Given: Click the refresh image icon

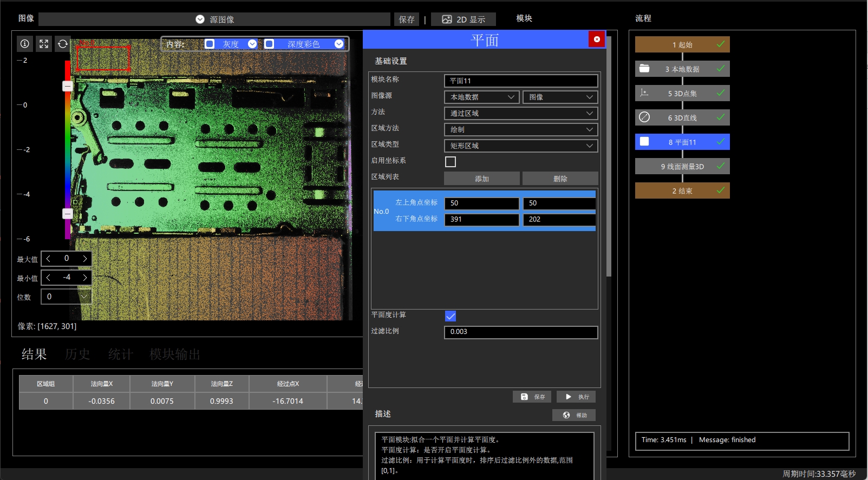Looking at the screenshot, I should coord(63,44).
